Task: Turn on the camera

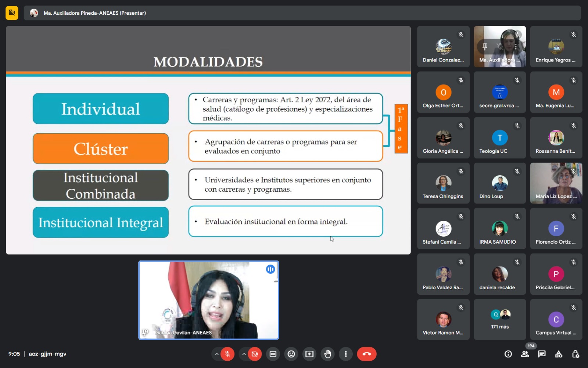Action: [x=254, y=354]
